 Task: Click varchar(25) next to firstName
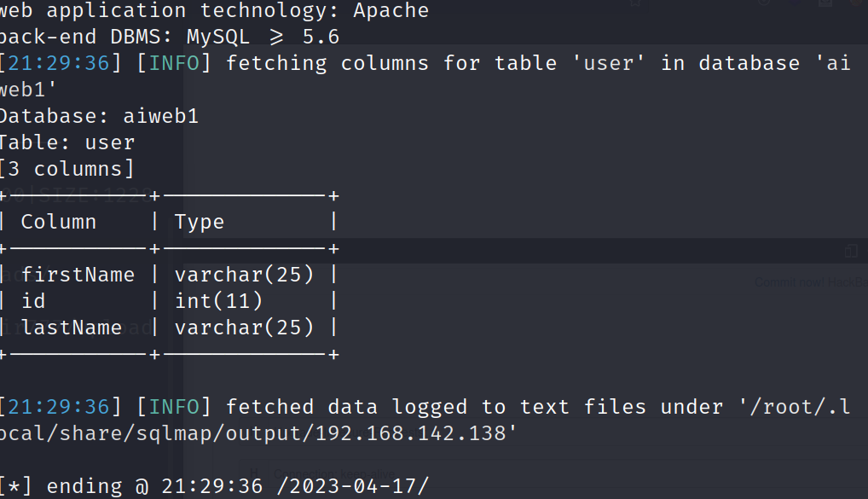click(244, 275)
